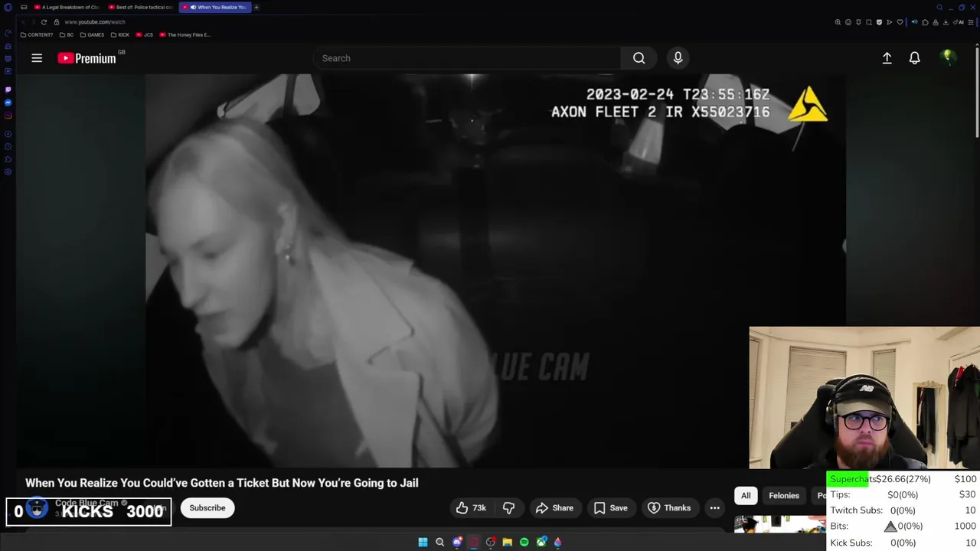
Task: Add page to bookmarks heart icon
Action: (x=900, y=22)
